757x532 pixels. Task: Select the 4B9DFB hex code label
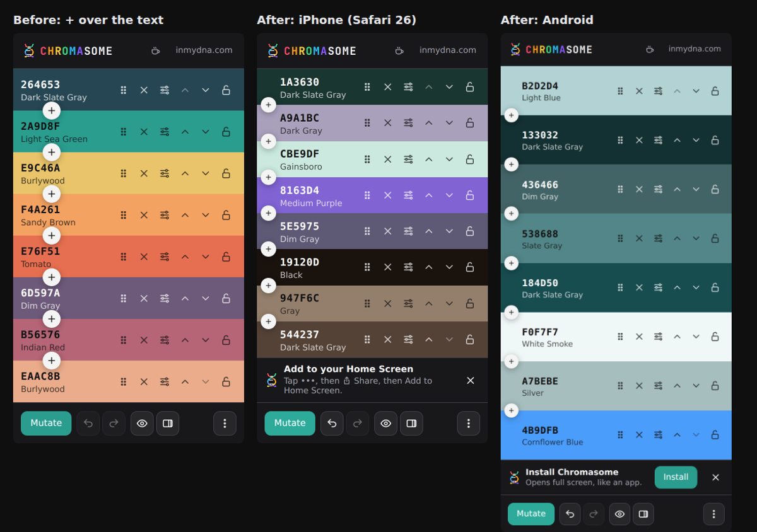pos(540,431)
